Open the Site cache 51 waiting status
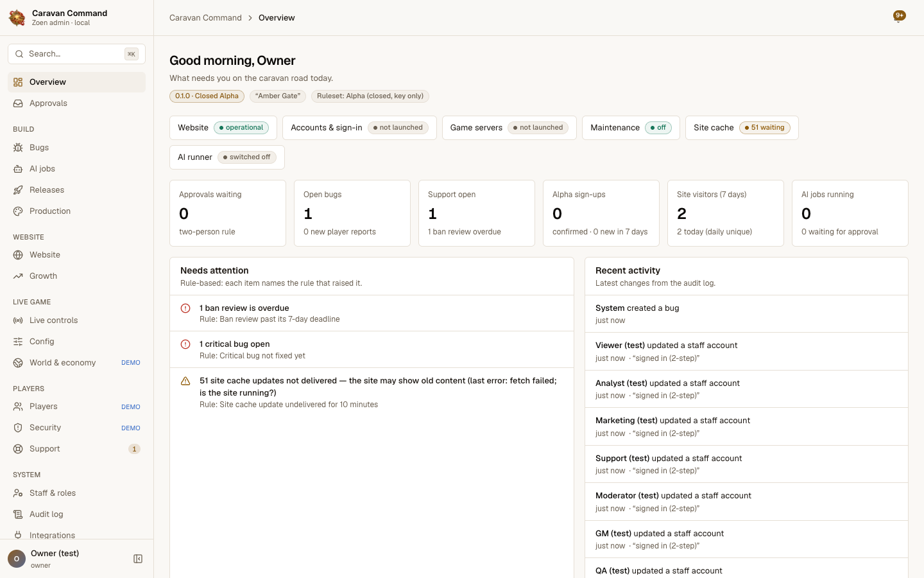924x578 pixels. (742, 128)
